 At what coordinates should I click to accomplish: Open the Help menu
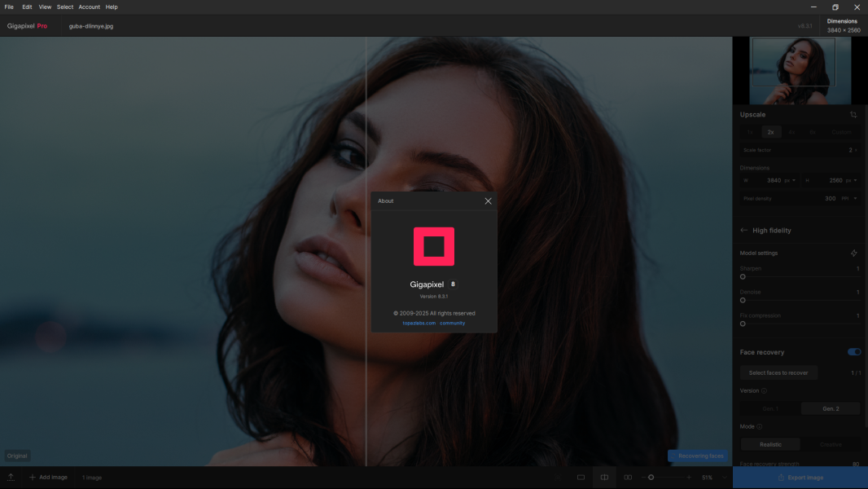click(112, 7)
